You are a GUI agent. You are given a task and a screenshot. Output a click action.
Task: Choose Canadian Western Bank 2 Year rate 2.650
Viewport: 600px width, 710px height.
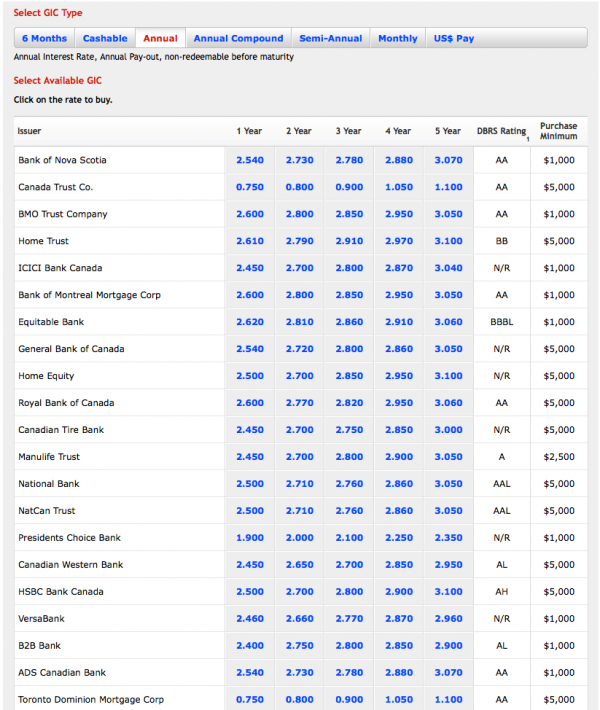(300, 565)
